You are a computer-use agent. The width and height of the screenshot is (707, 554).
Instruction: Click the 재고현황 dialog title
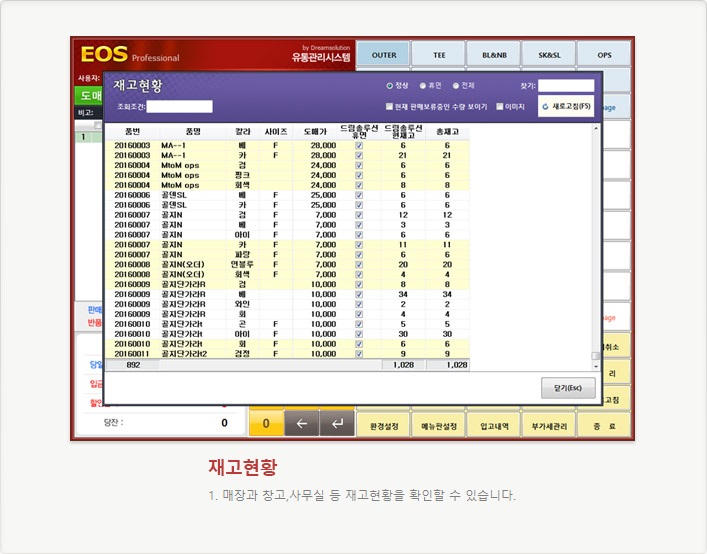(x=138, y=85)
